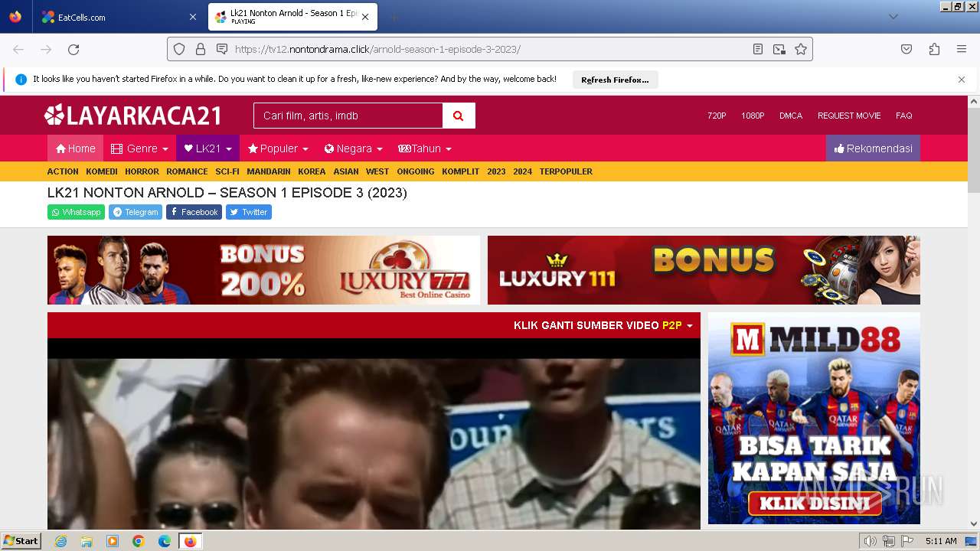Select the ASIAN category
The image size is (980, 551).
pos(346,171)
